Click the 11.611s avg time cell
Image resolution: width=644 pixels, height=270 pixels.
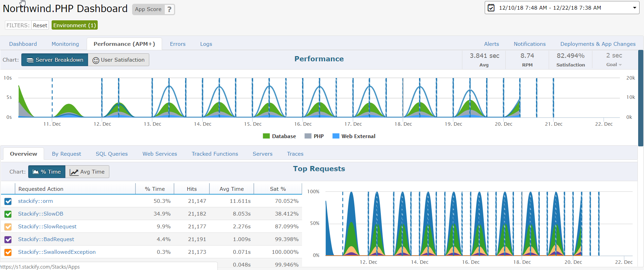tap(240, 201)
